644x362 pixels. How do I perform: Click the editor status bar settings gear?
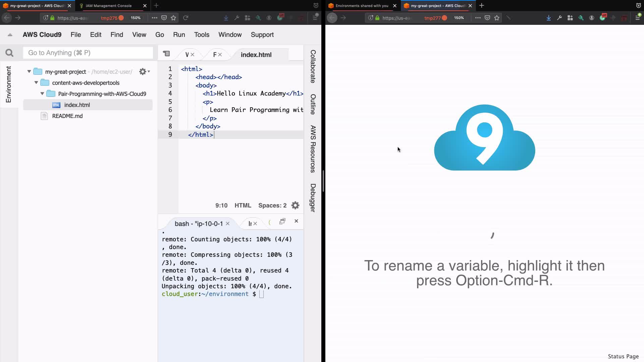coord(295,205)
